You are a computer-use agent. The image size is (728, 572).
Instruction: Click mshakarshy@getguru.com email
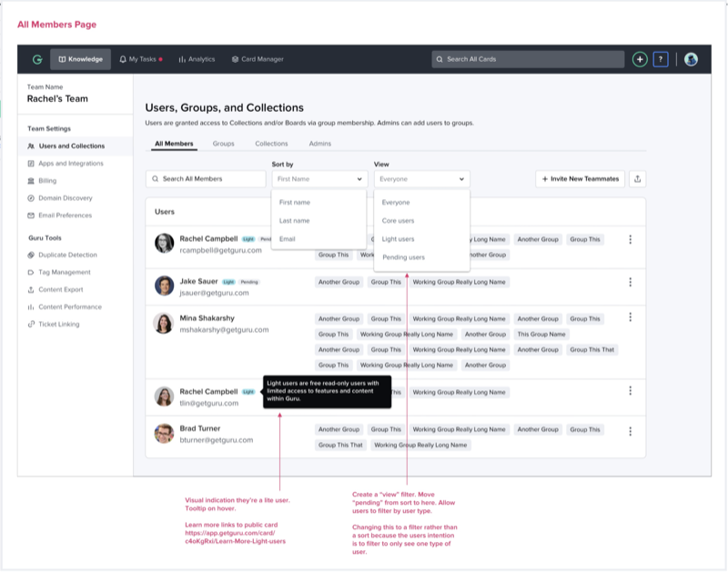[x=224, y=330]
